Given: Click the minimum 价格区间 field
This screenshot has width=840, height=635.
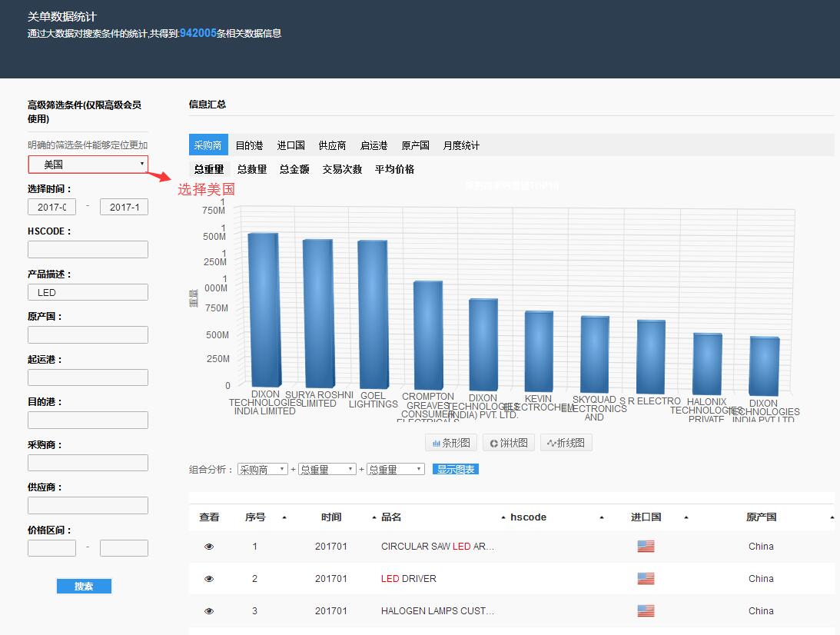Looking at the screenshot, I should click(x=52, y=548).
